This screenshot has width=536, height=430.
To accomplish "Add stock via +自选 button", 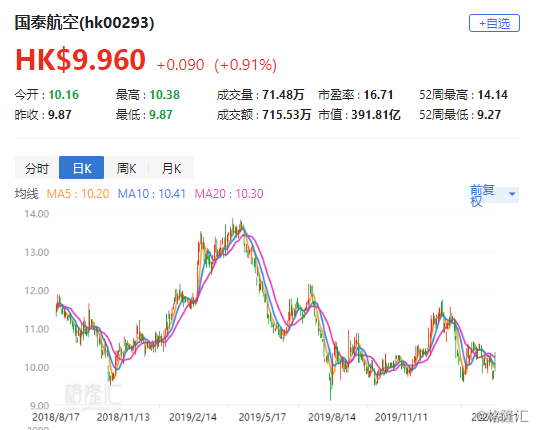I will coord(494,23).
